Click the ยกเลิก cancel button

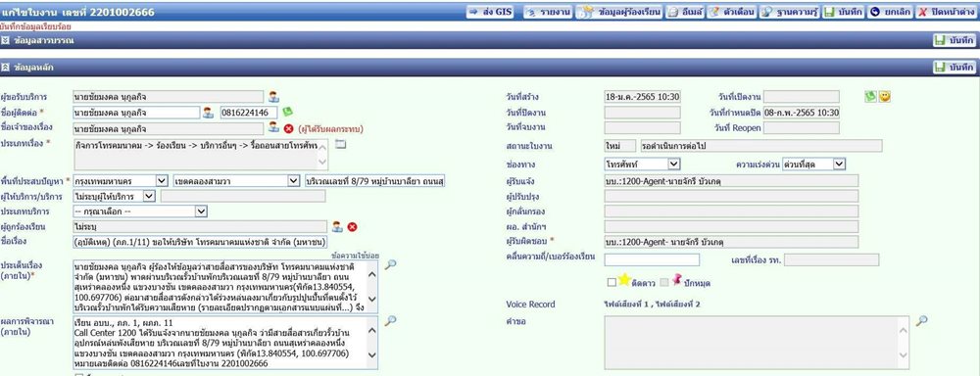(891, 12)
